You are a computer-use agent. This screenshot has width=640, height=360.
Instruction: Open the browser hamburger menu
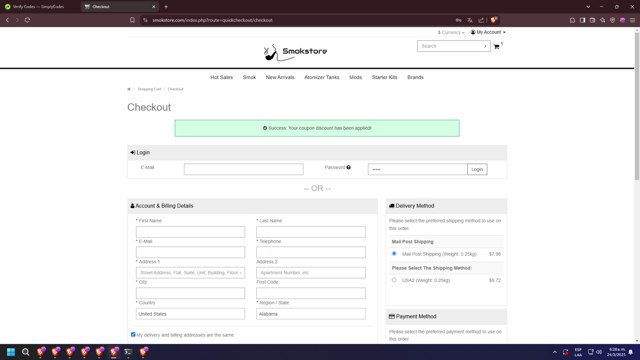point(632,20)
